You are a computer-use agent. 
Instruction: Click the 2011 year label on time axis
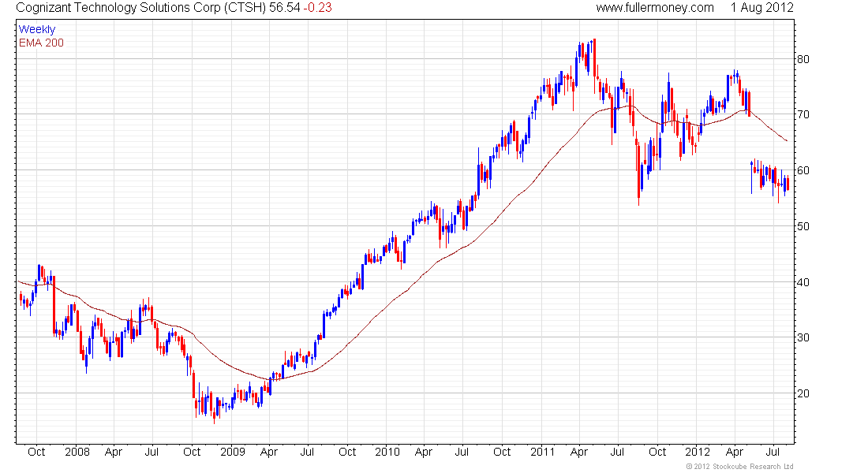(x=543, y=452)
